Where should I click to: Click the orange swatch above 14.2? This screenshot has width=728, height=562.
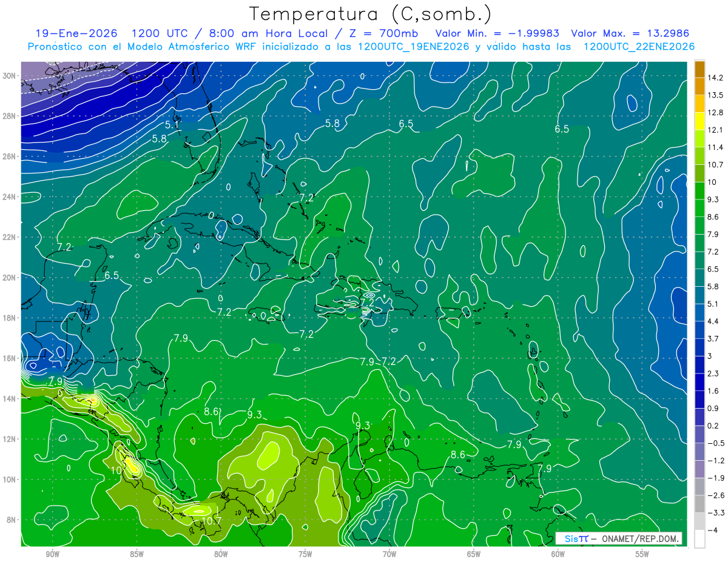coord(699,69)
